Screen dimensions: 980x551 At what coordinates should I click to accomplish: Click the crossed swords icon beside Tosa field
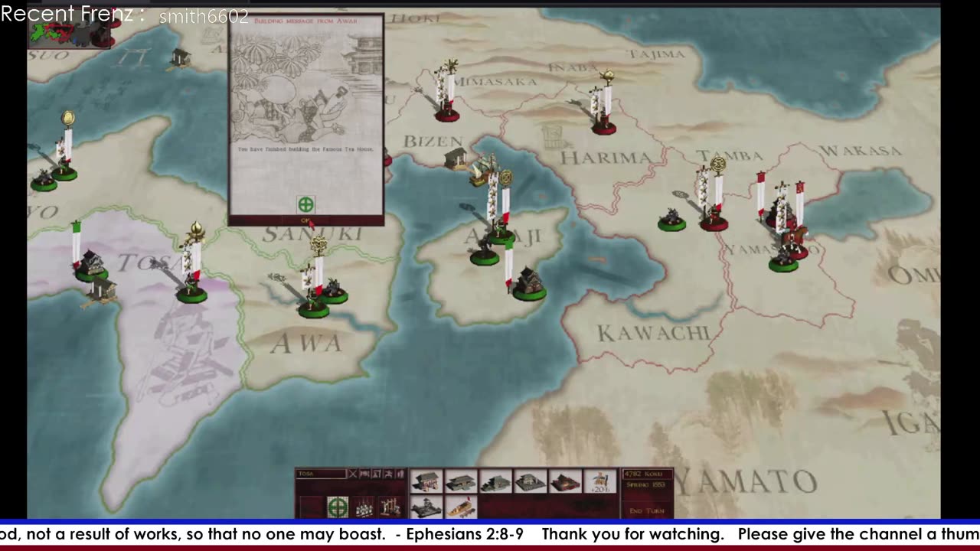pos(353,474)
